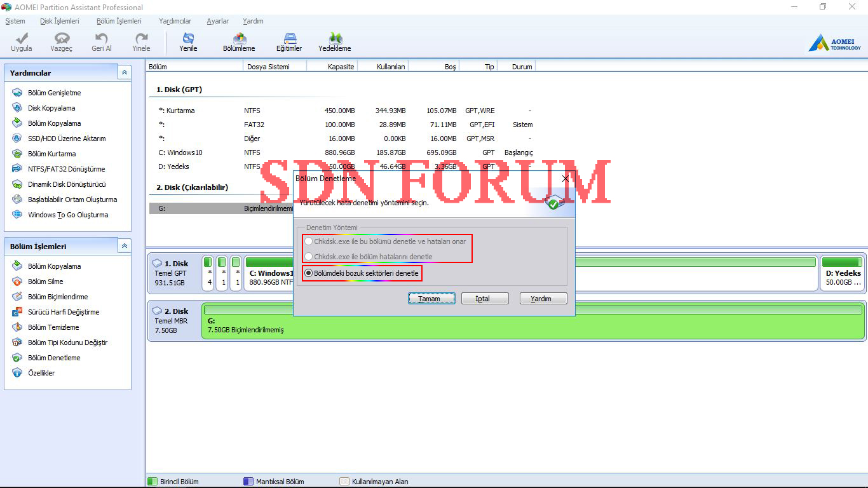Click the Kapasite column header
The width and height of the screenshot is (868, 488).
pyautogui.click(x=332, y=67)
